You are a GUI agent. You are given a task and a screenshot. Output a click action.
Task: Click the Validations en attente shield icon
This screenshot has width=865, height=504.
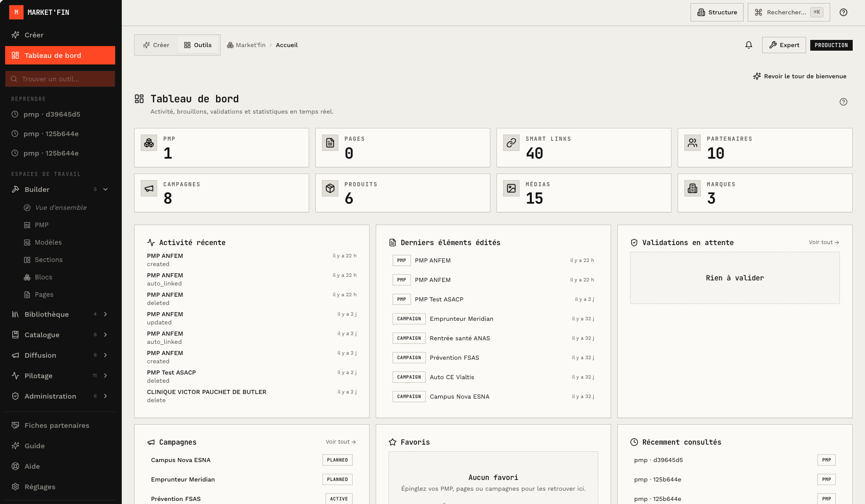(x=634, y=243)
